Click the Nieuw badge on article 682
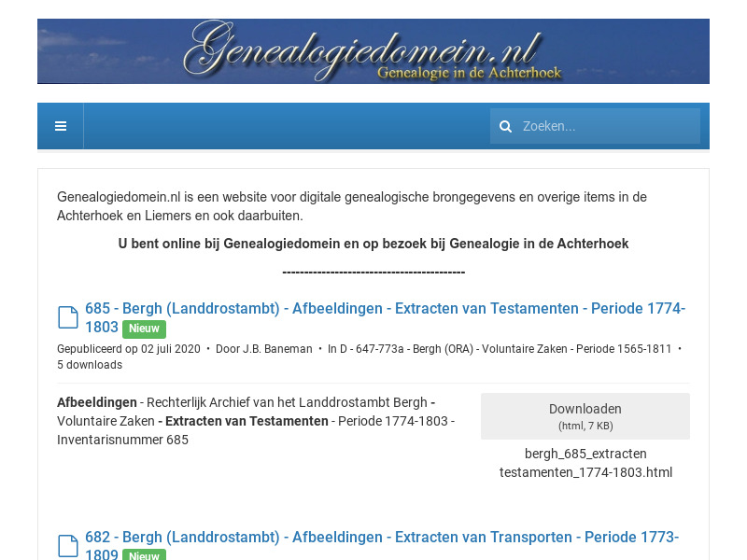Screen dimensions: 747x560 [x=144, y=555]
